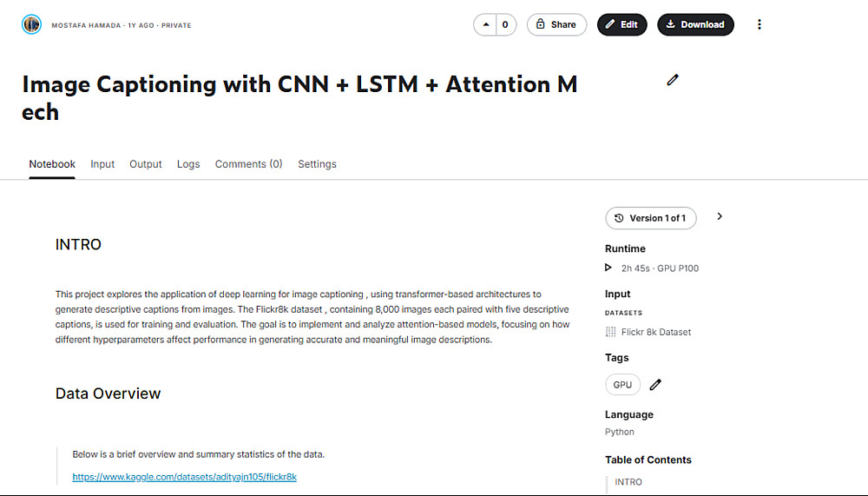Viewport: 868px width, 496px height.
Task: Click the notebook title heading
Action: 299,98
